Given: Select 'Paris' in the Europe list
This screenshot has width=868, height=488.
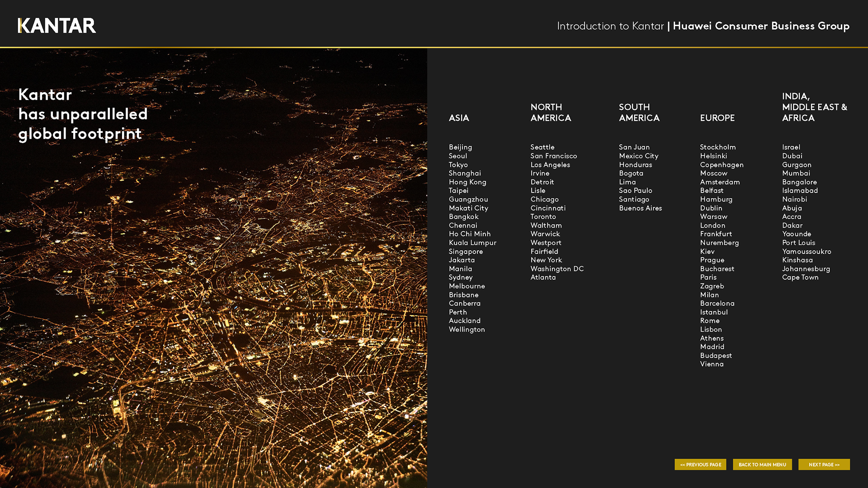Looking at the screenshot, I should click(708, 277).
